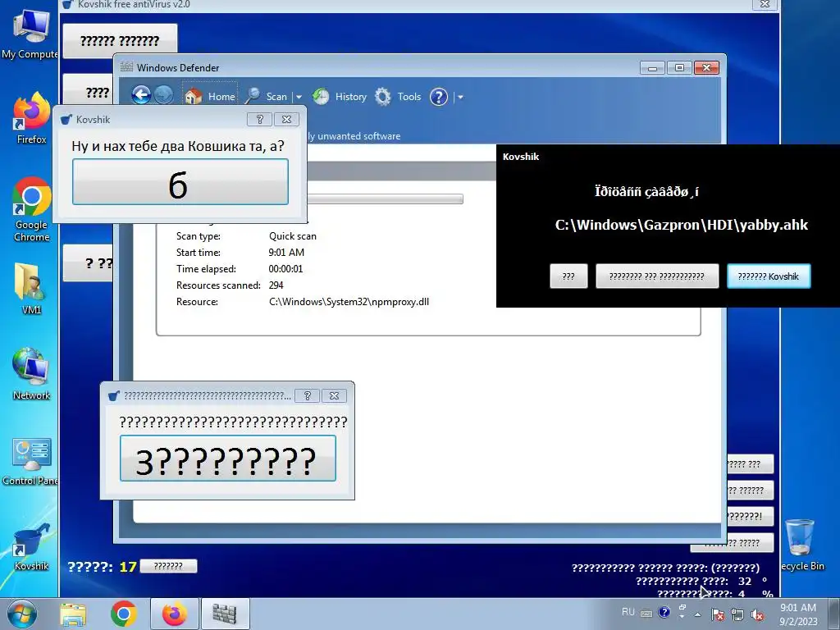
Task: Open Home in Windows Defender toolbar
Action: [210, 97]
